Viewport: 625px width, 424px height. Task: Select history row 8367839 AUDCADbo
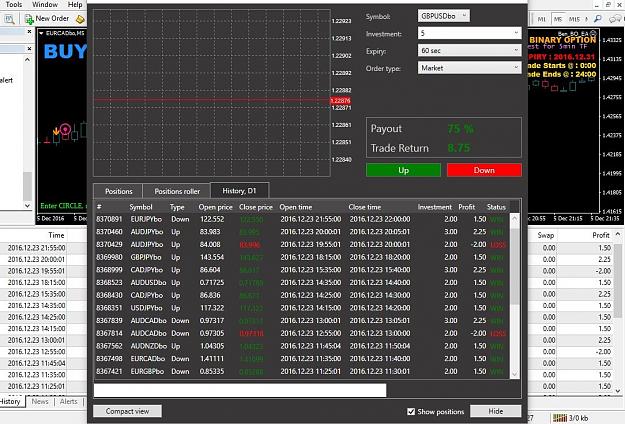[301, 321]
